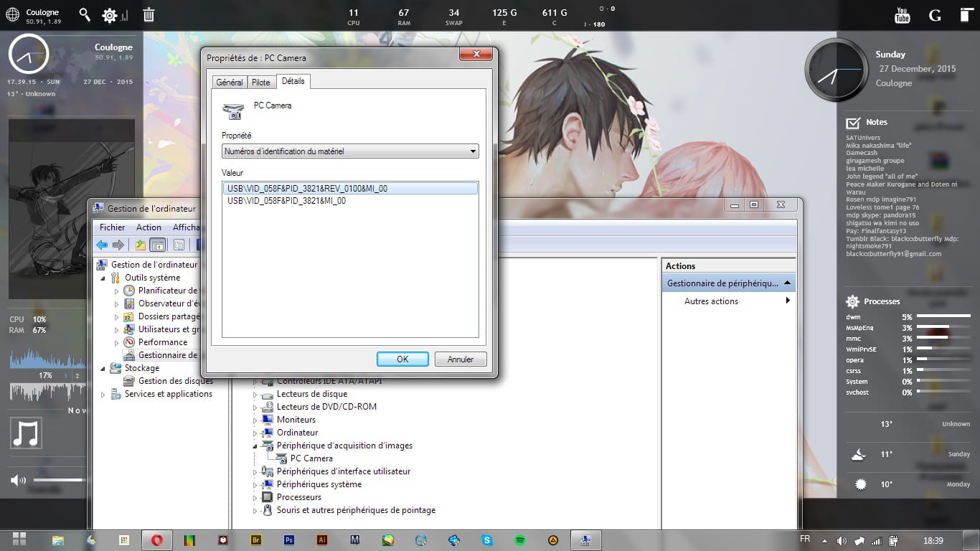This screenshot has height=551, width=980.
Task: Click the volume icon in the system tray
Action: [842, 540]
